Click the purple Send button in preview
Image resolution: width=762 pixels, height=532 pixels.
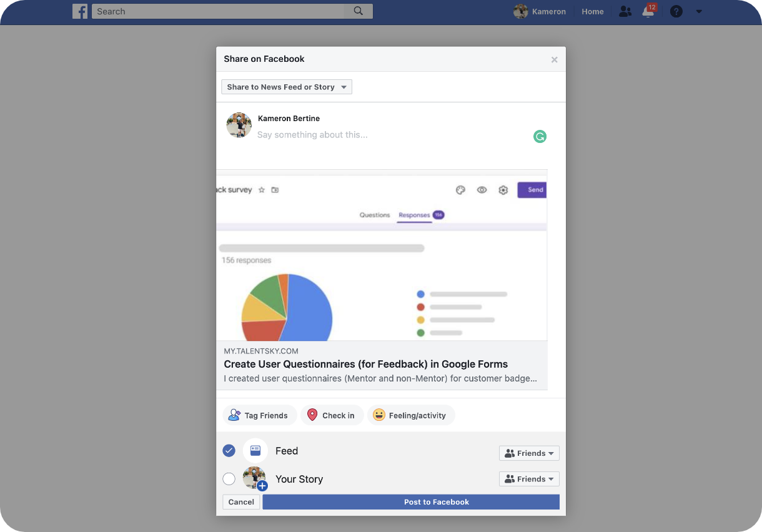pos(532,190)
